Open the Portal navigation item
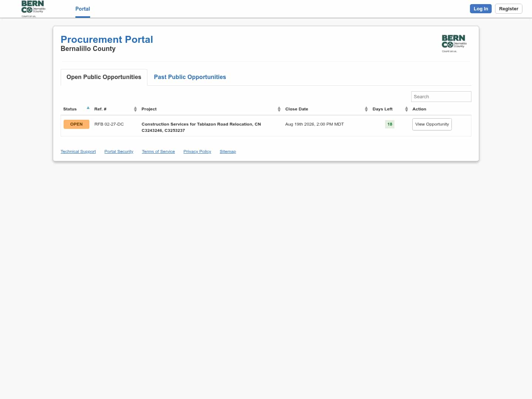 [x=83, y=9]
